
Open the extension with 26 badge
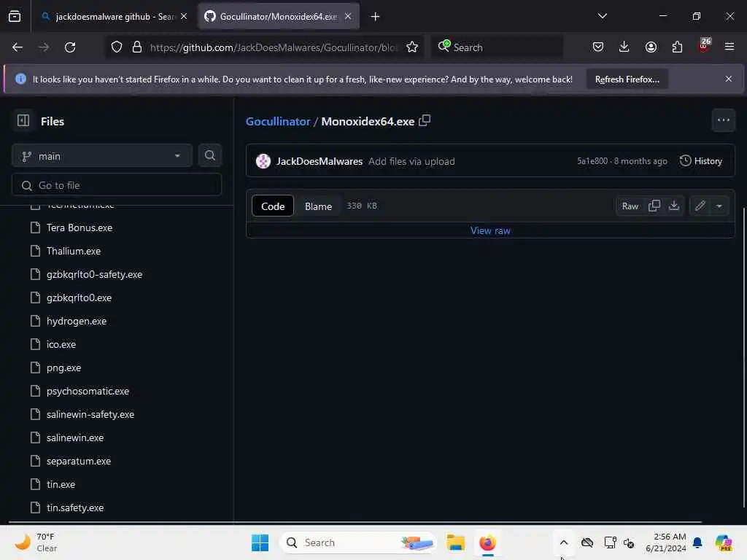[x=704, y=46]
